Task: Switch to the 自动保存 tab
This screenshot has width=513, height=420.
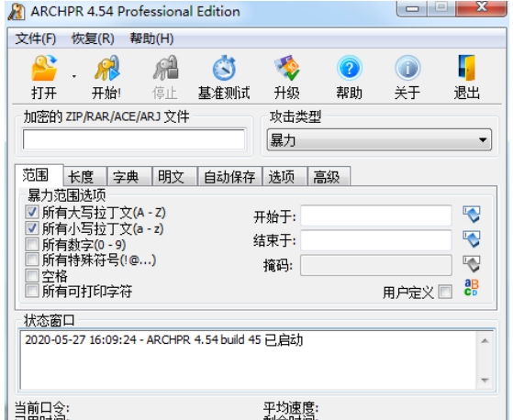Action: tap(229, 177)
